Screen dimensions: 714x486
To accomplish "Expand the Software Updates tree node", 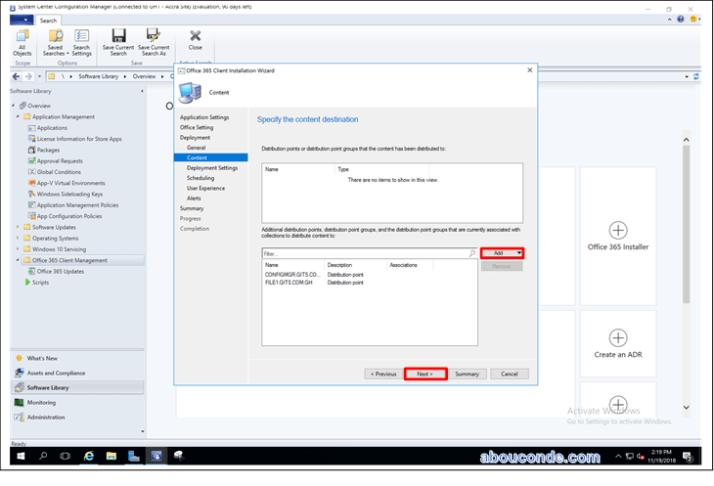I will (18, 227).
